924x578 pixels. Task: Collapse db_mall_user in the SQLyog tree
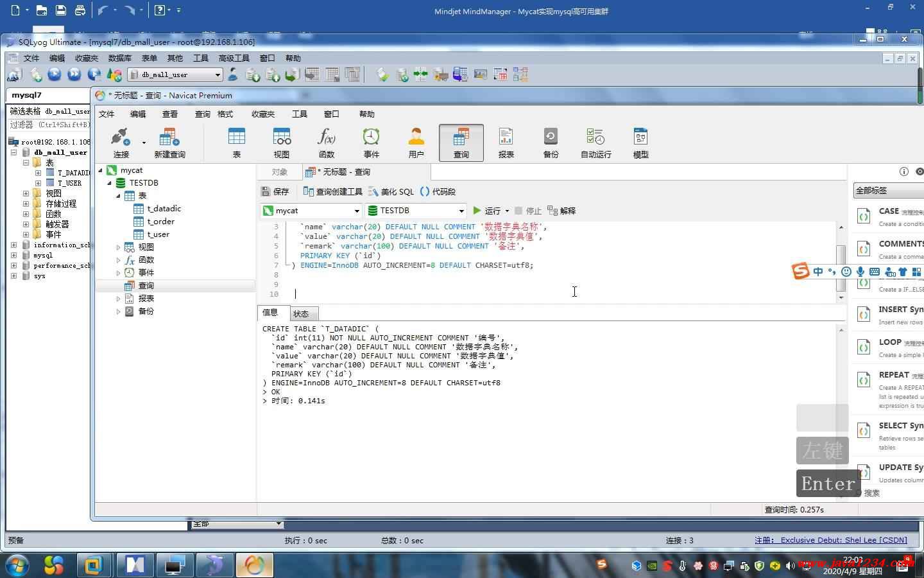point(13,152)
